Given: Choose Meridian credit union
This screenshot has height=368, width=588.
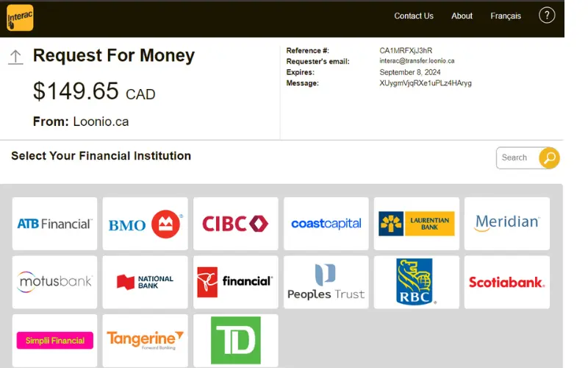Looking at the screenshot, I should (x=507, y=224).
